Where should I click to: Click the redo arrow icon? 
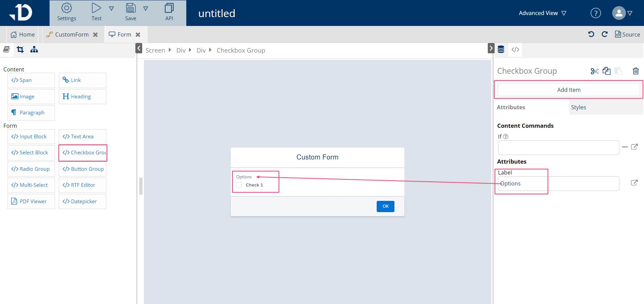(604, 34)
